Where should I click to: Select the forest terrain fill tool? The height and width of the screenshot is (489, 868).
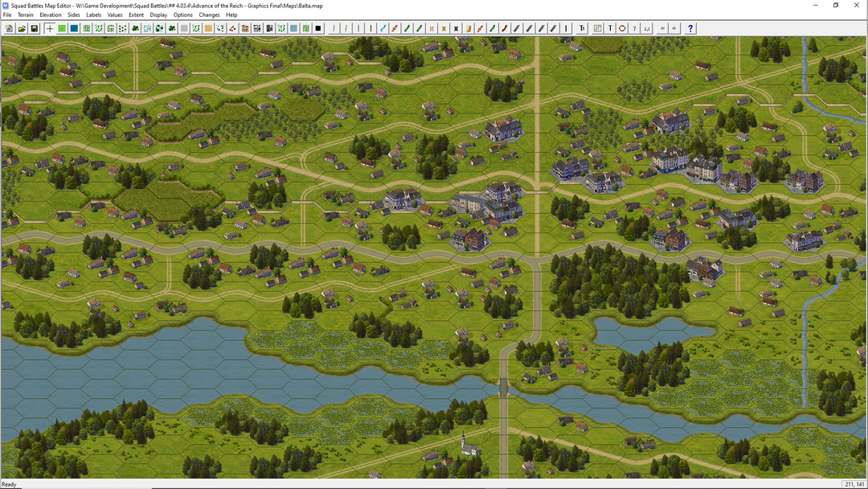tap(134, 27)
